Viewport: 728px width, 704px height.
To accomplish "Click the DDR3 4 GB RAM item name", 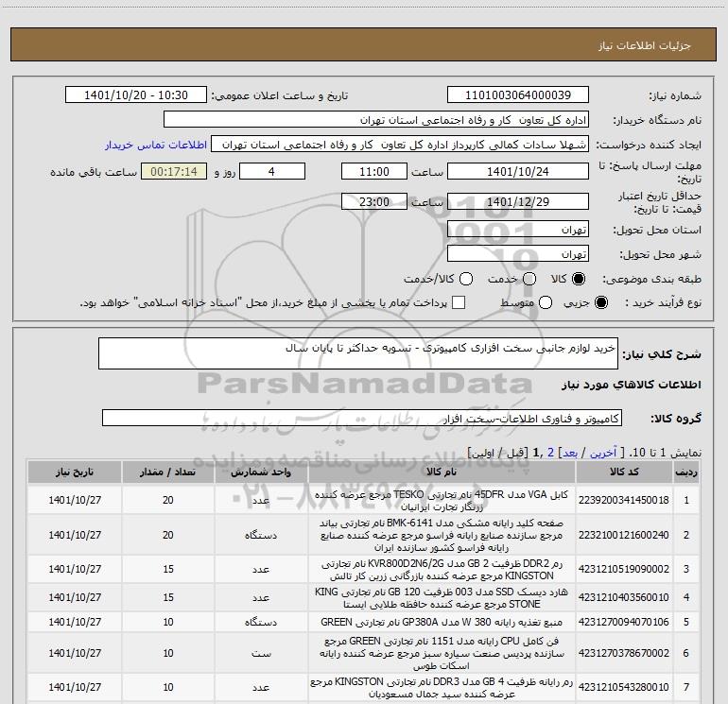I will click(x=442, y=687).
